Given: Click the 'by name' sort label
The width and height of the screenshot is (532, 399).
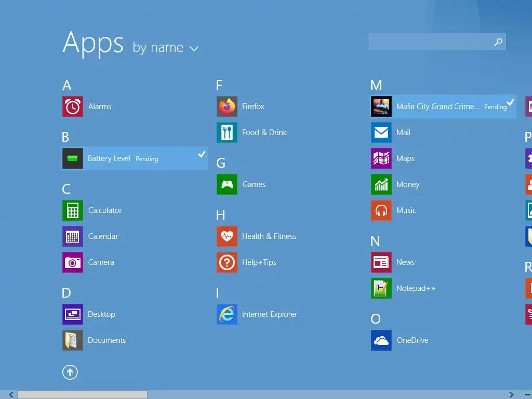Looking at the screenshot, I should point(158,47).
